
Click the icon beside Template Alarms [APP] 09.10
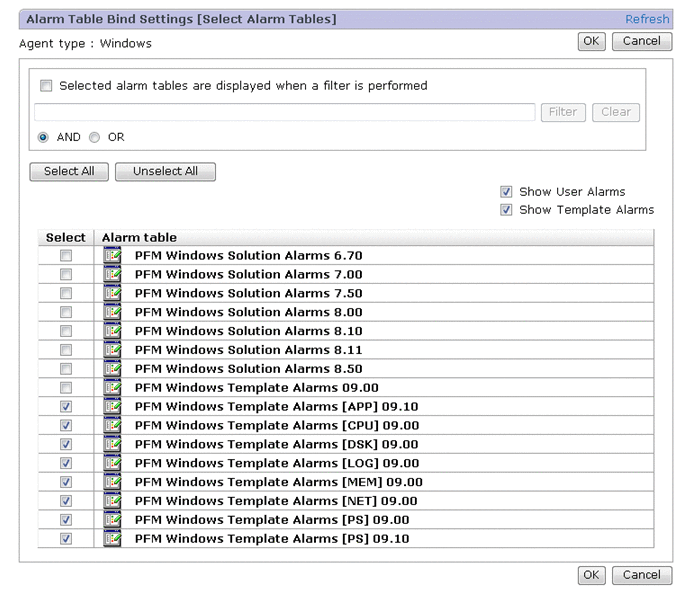pos(112,406)
